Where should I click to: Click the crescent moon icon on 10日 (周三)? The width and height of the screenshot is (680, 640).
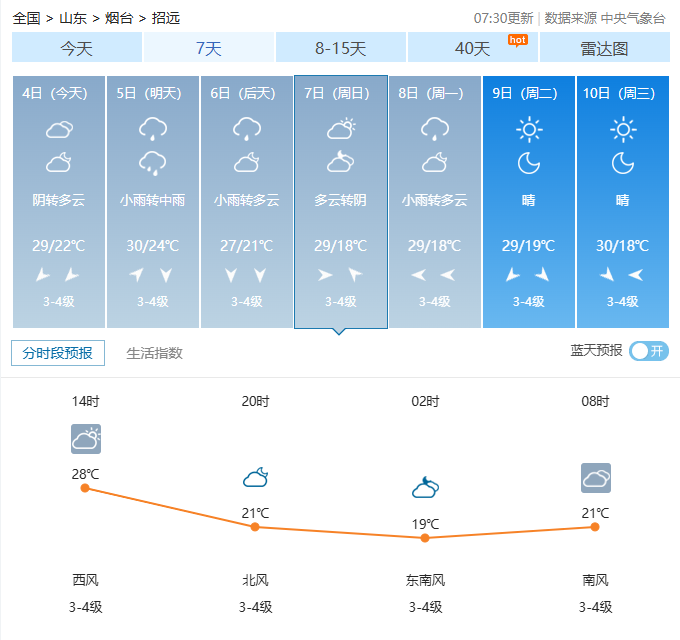coord(623,162)
